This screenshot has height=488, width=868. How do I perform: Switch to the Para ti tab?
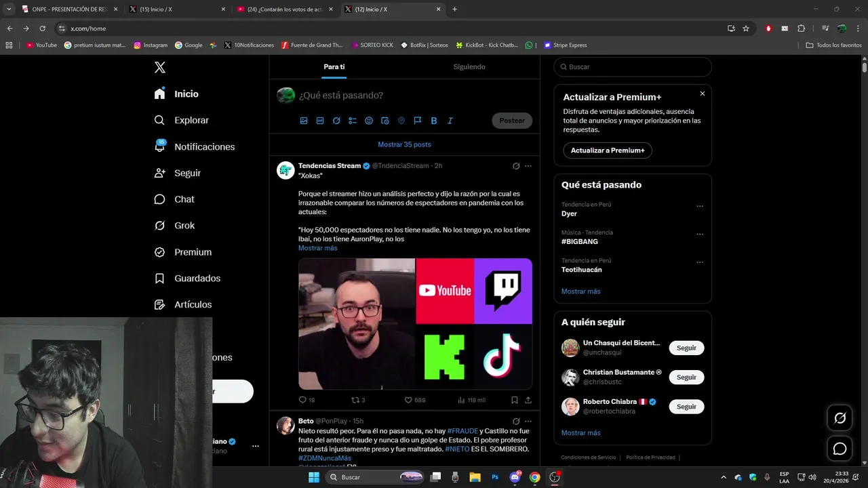click(x=334, y=67)
